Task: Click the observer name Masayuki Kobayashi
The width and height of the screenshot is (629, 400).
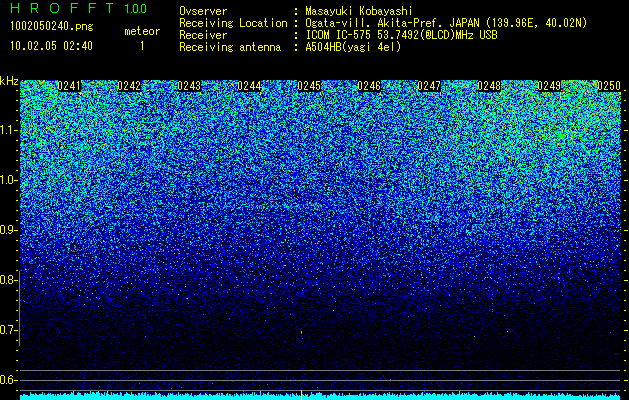Action: (x=359, y=11)
